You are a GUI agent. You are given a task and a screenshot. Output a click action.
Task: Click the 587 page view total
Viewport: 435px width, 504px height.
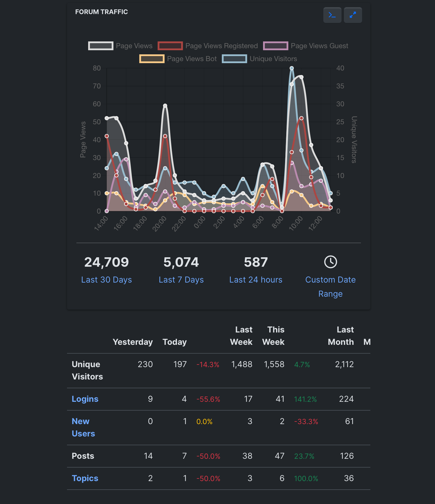(x=256, y=262)
